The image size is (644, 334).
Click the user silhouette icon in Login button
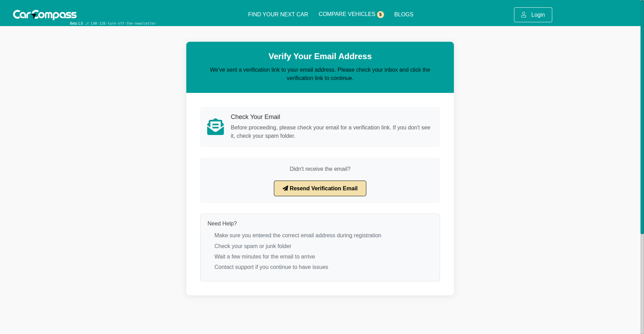coord(524,15)
